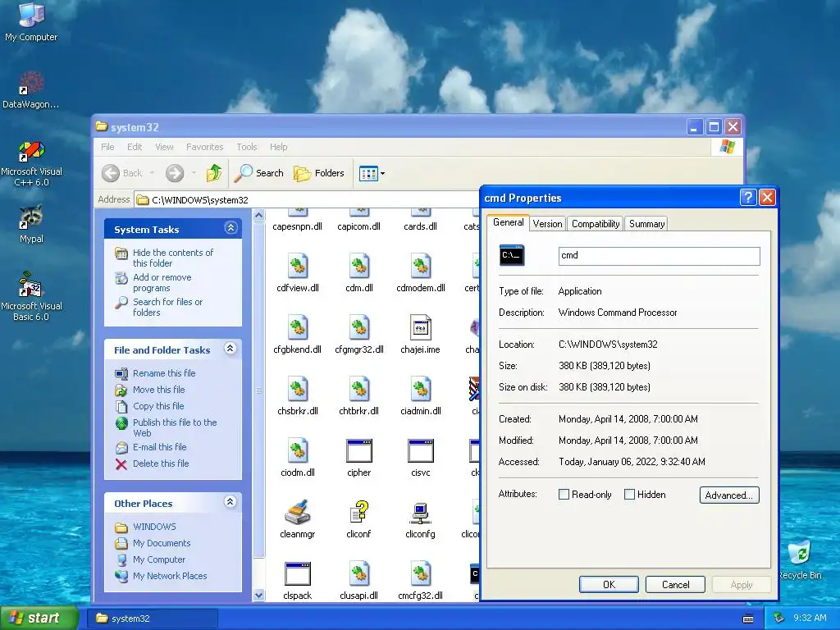
Task: Launch Microsoft Visual C++ 6.0 desktop icon
Action: coord(31,163)
